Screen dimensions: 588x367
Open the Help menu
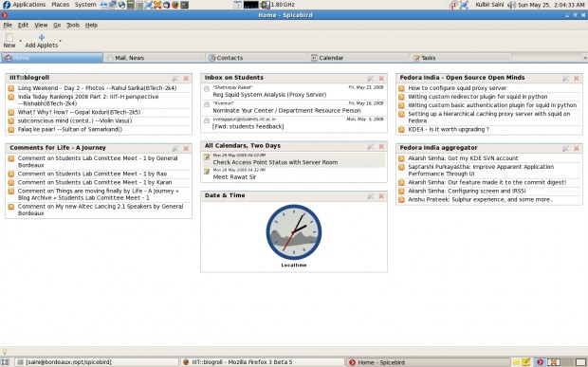(91, 25)
